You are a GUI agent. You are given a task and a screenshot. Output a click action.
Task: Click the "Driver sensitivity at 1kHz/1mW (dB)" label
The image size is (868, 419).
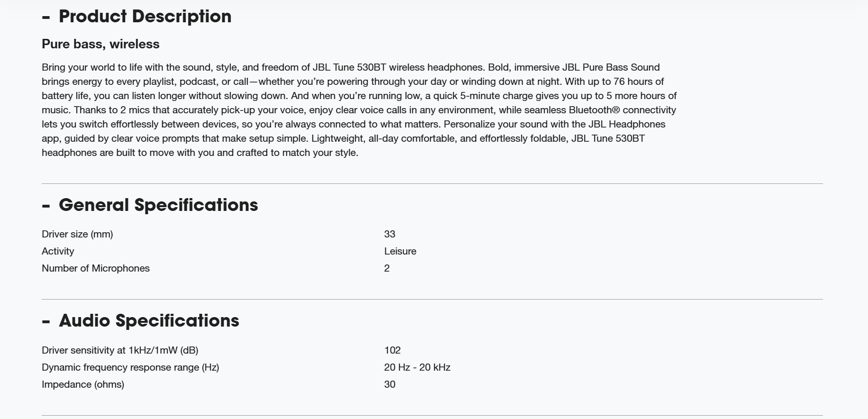pos(120,350)
